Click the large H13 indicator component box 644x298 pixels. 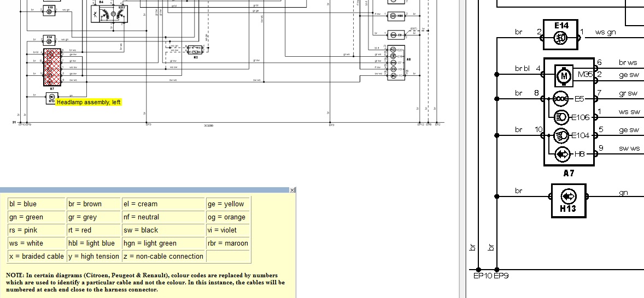point(568,199)
